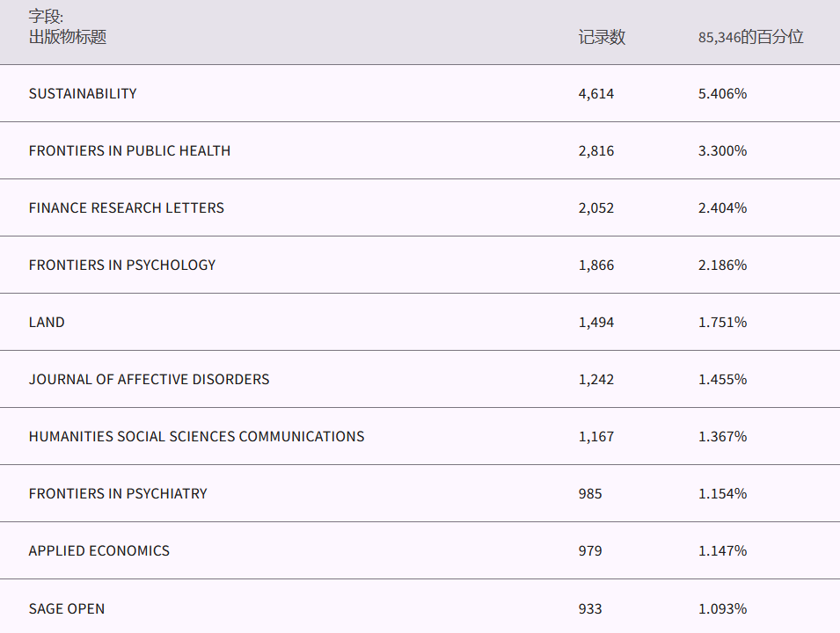Viewport: 840px width, 633px height.
Task: Click the 5.406% percentage value
Action: pos(722,93)
